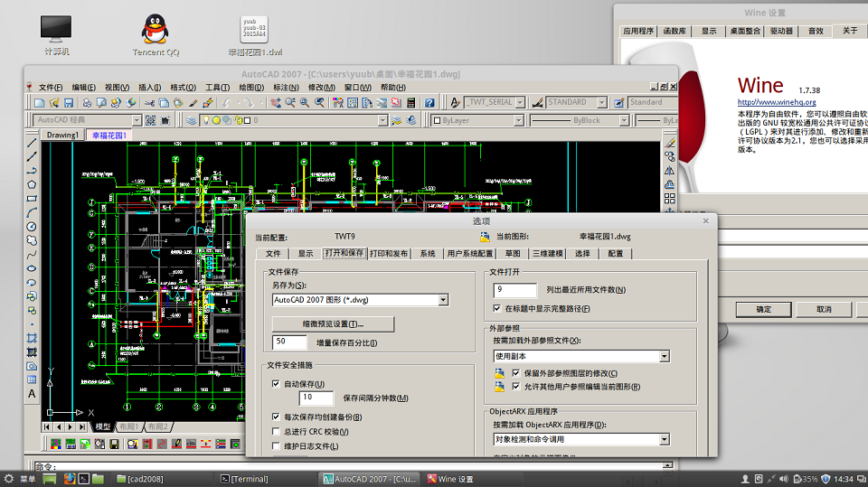Click the 模型 layout tab
The height and width of the screenshot is (487, 868).
point(103,426)
